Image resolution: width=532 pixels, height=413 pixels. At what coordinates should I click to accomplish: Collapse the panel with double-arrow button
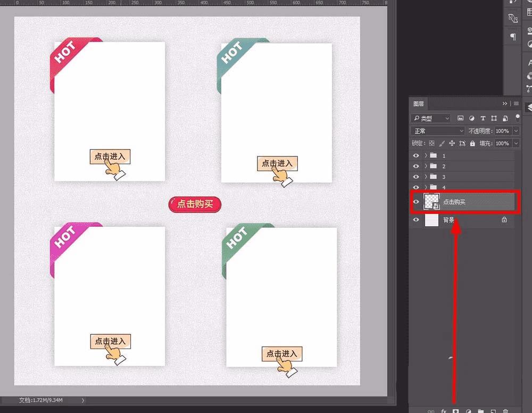505,103
